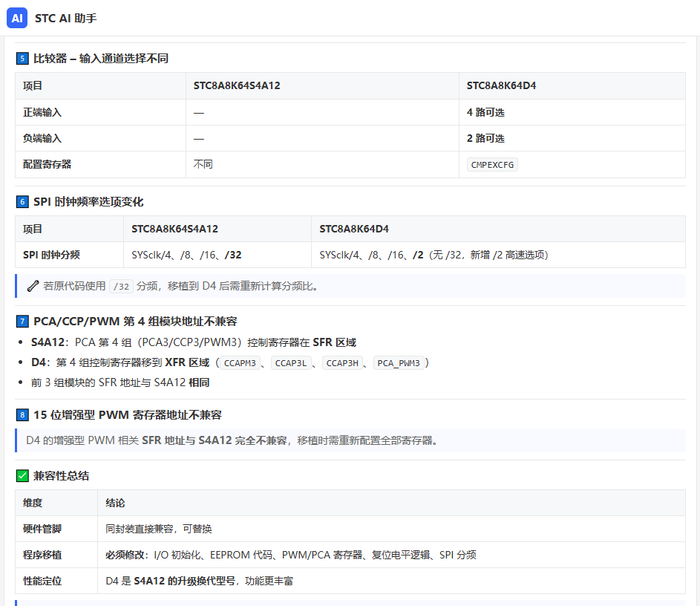
Task: Select the PCA_PWM3 register code tag
Action: [x=399, y=363]
